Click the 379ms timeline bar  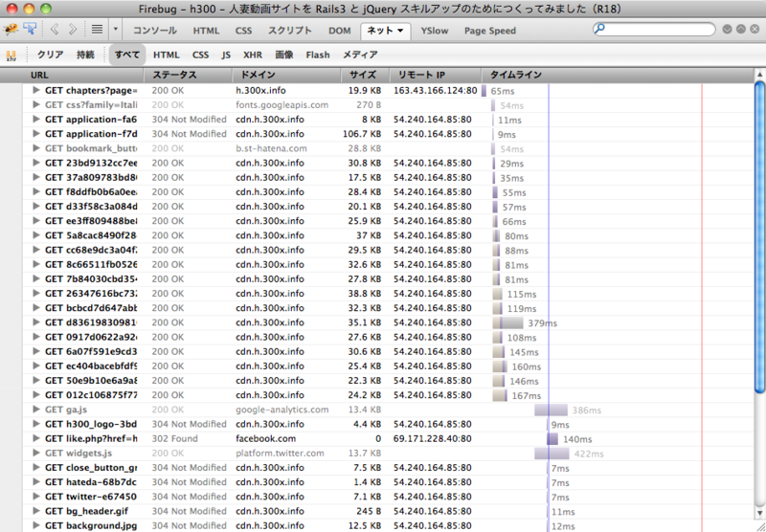coord(508,322)
